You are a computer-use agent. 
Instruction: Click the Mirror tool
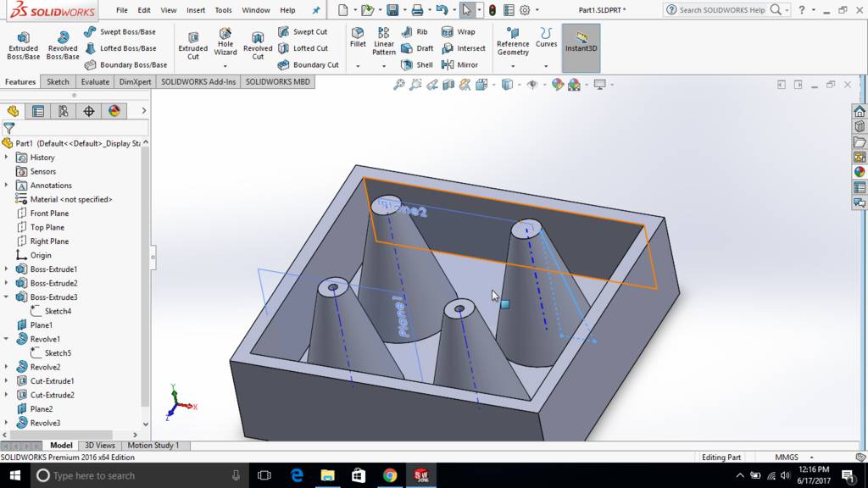click(x=459, y=64)
